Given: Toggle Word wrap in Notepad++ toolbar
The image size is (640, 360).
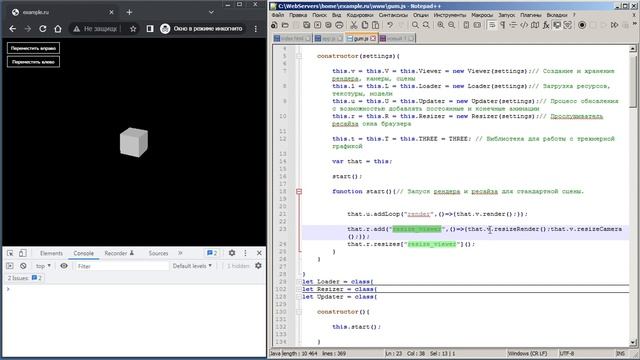Looking at the screenshot, I should tap(492, 25).
